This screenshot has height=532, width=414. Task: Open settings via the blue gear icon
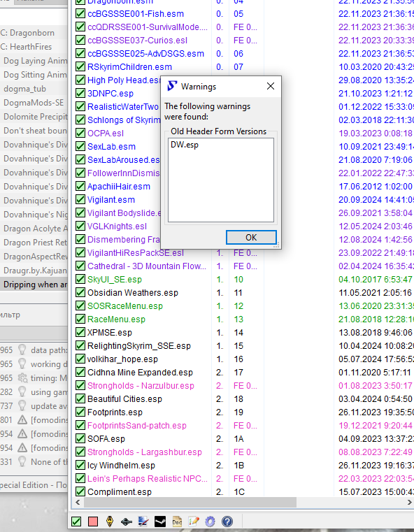(210, 521)
